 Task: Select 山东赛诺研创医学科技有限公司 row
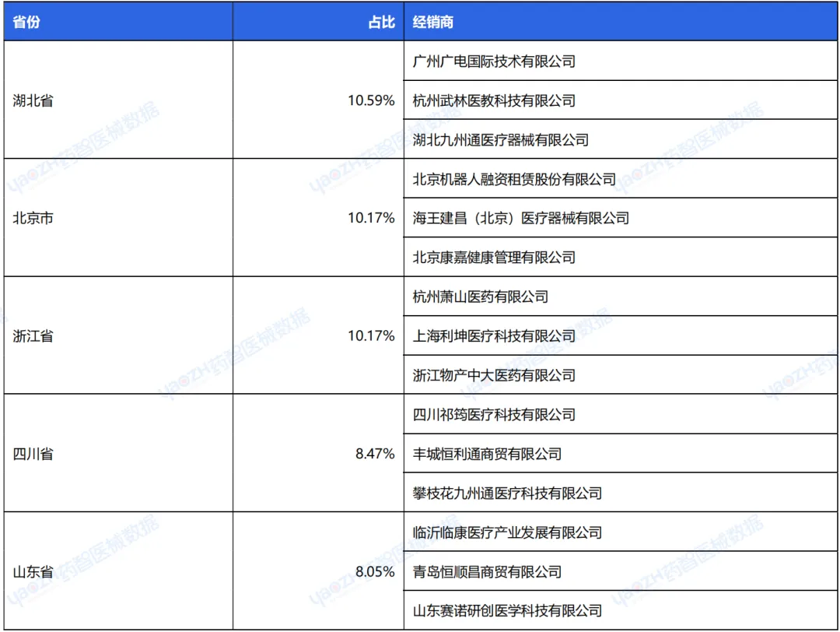click(621, 610)
